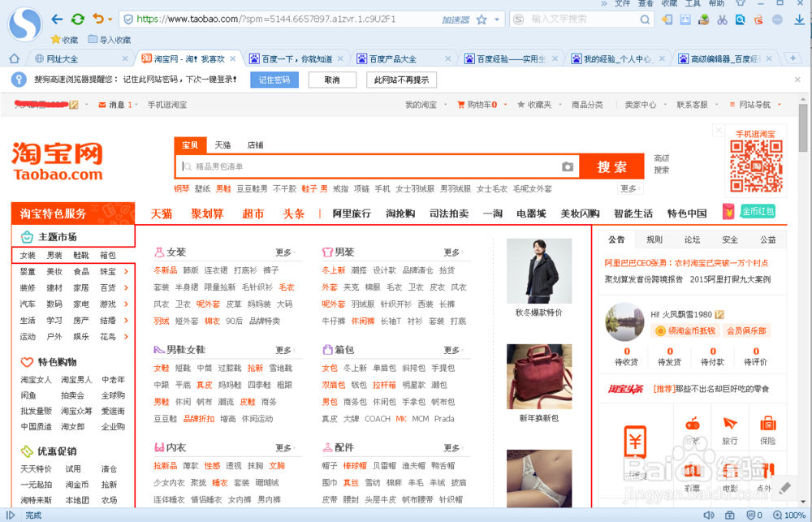Click 更多 next to 女装 section
This screenshot has height=522, width=812.
pos(285,252)
